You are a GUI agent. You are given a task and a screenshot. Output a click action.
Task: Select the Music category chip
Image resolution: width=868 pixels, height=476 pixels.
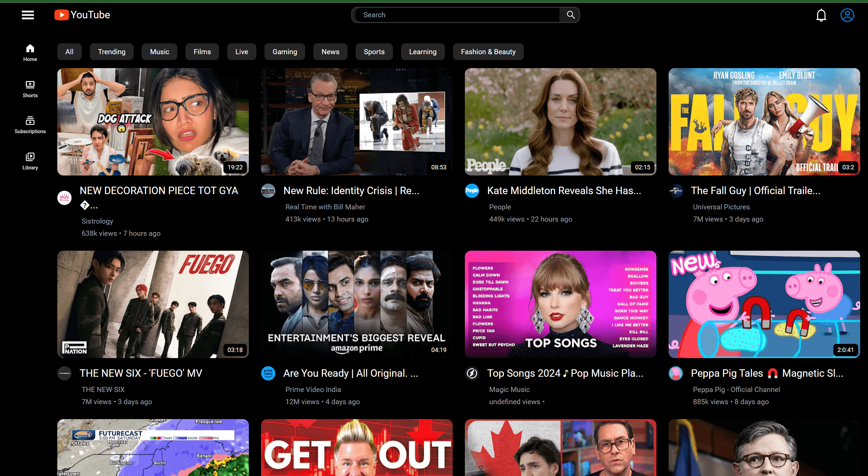tap(159, 52)
